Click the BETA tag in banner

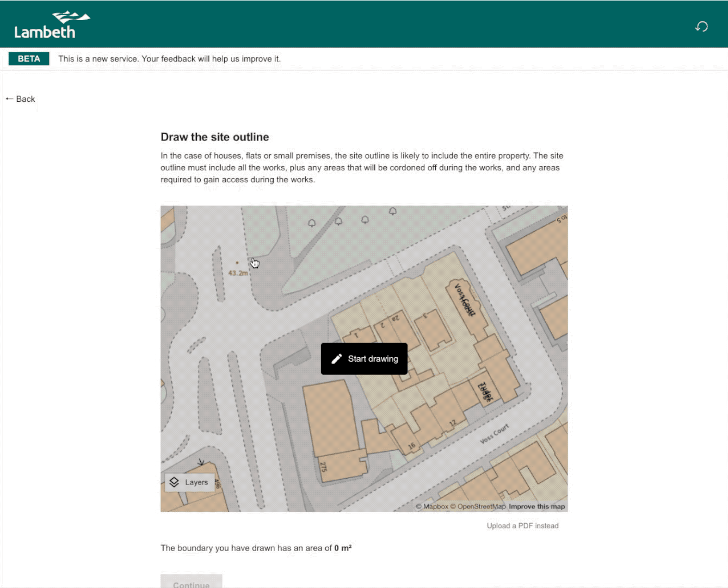29,59
